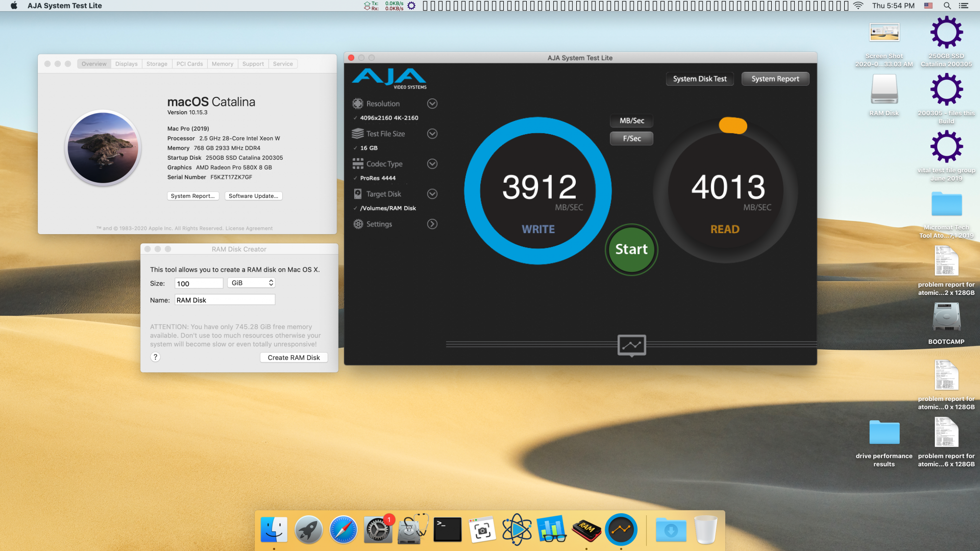
Task: Open the Memory tab
Action: coord(222,64)
